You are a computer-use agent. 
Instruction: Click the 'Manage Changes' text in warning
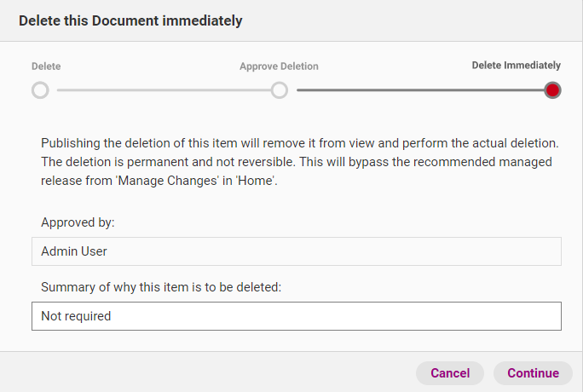pos(167,181)
